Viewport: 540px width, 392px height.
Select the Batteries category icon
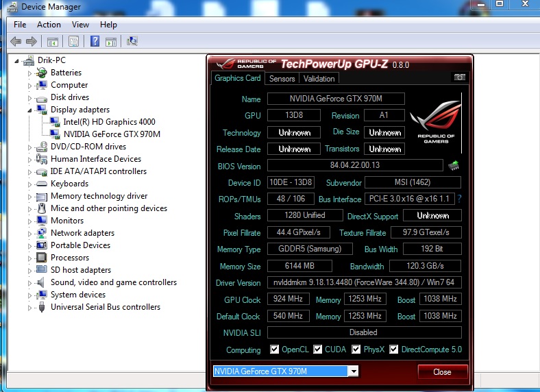(42, 73)
